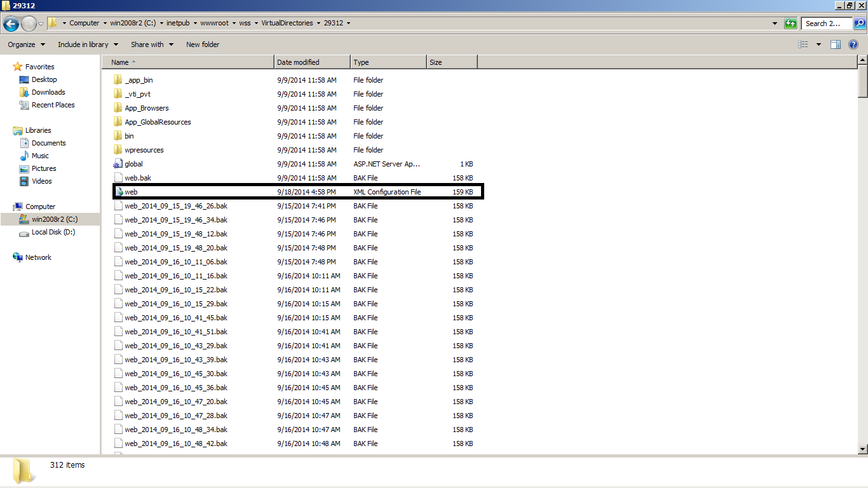The height and width of the screenshot is (488, 868).
Task: Refresh the current folder view
Action: pos(790,23)
